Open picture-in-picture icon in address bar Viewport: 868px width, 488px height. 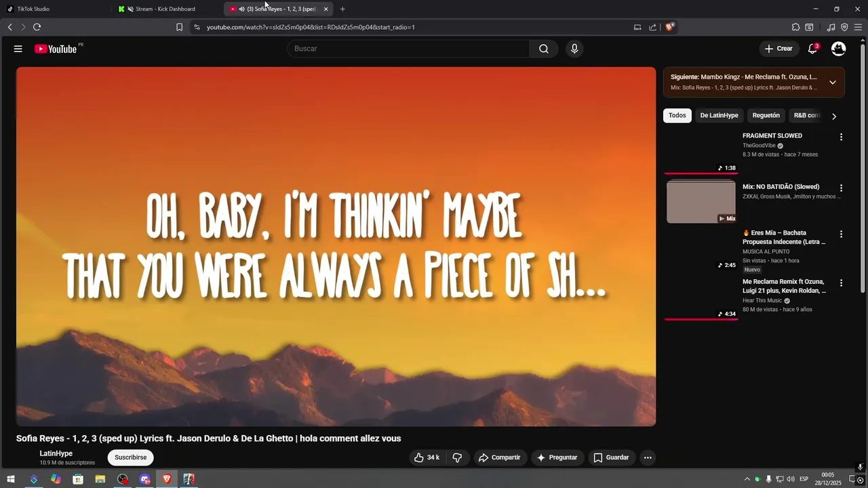(x=637, y=27)
